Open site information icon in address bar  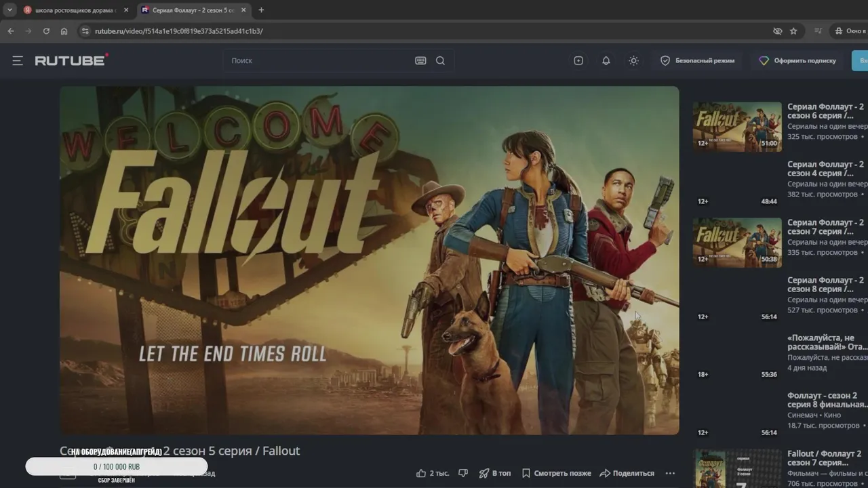85,31
